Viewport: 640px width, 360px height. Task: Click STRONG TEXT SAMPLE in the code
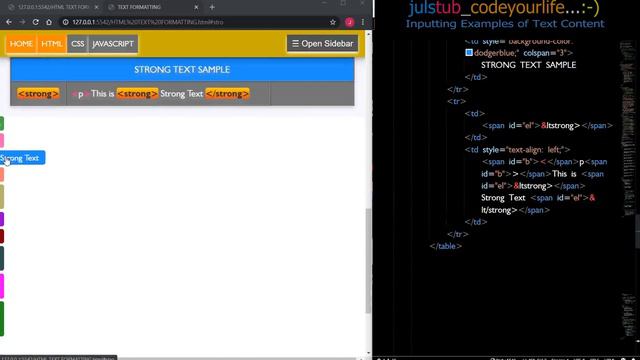click(529, 65)
